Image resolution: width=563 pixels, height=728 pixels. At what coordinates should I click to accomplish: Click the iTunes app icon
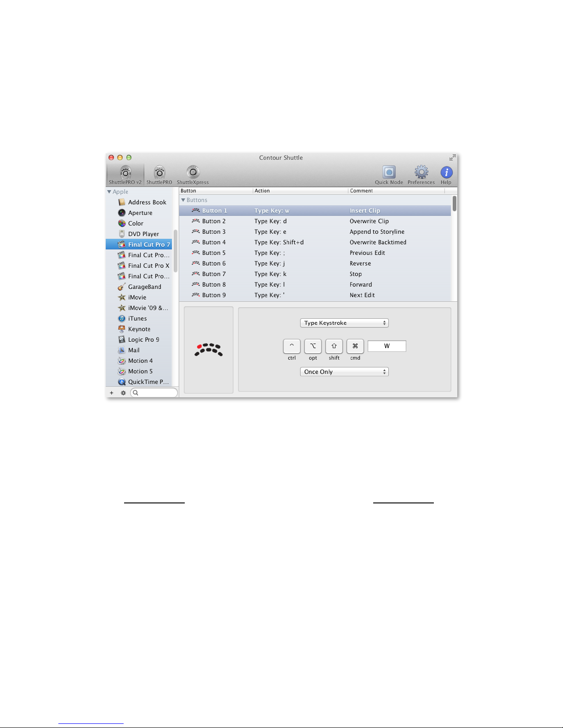click(122, 319)
